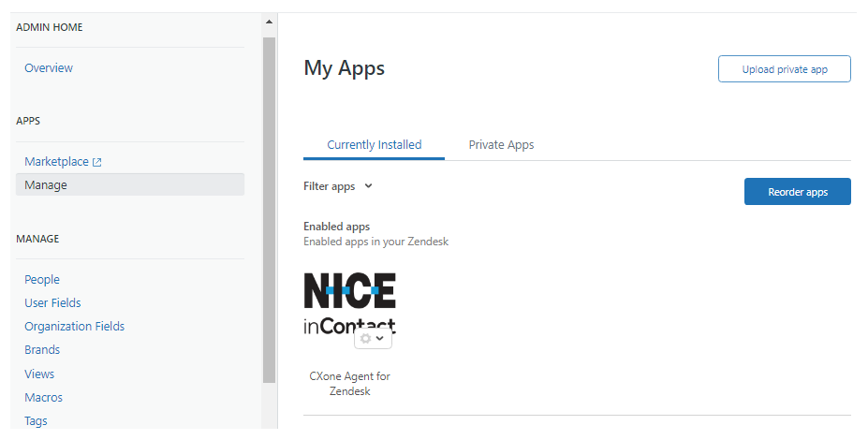Click the CXone Agent for Zendesk label
Image resolution: width=868 pixels, height=440 pixels.
coord(350,384)
